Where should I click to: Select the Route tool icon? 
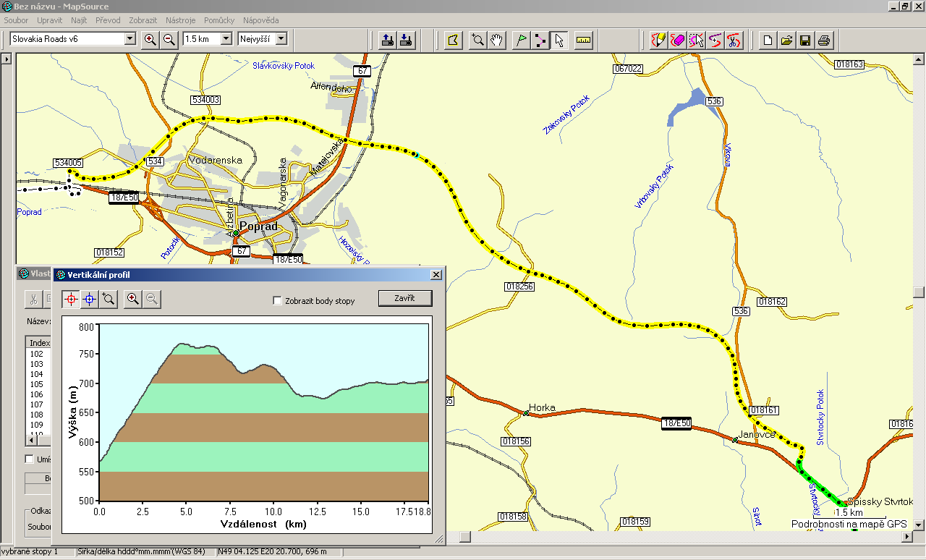pos(540,41)
